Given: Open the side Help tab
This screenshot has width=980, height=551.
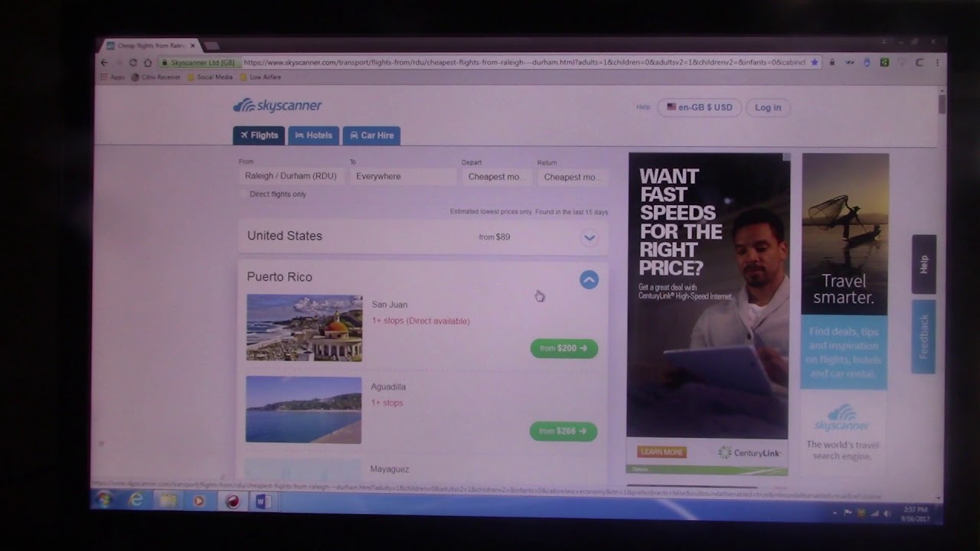Looking at the screenshot, I should tap(924, 264).
